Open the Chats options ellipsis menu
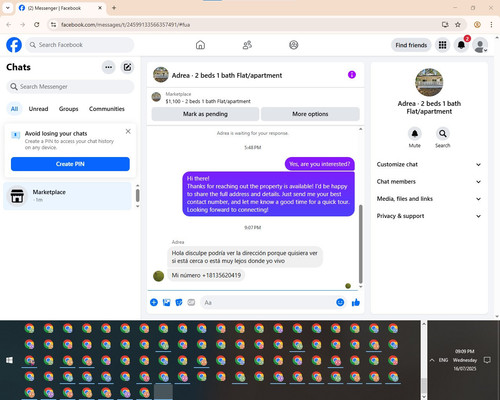Image resolution: width=500 pixels, height=400 pixels. coord(108,67)
